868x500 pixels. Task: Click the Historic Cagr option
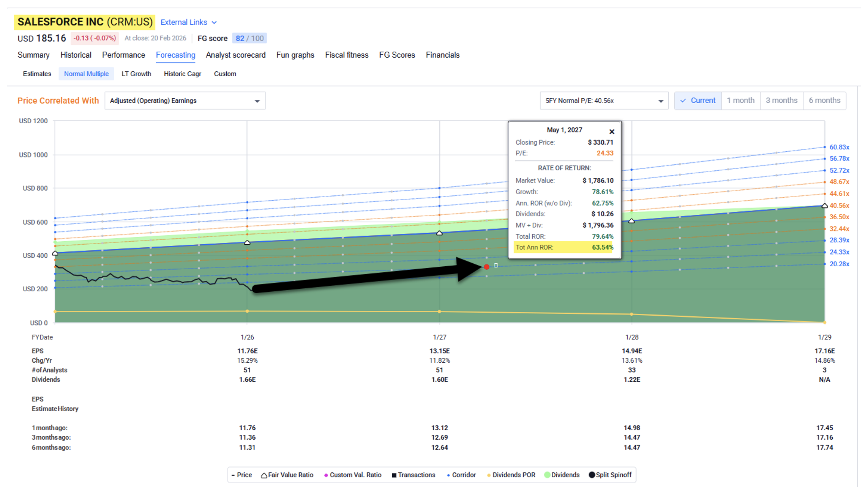click(182, 74)
